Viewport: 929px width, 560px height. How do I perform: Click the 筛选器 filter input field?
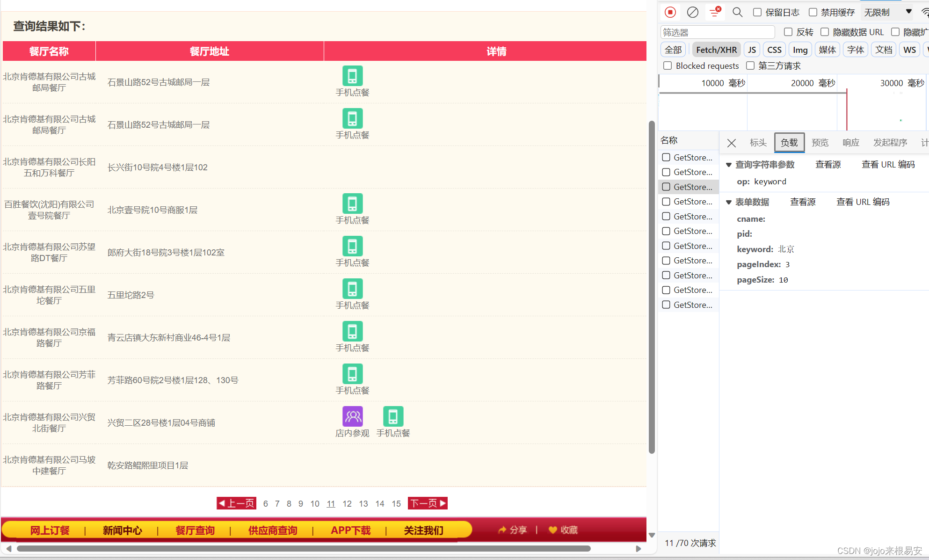pyautogui.click(x=717, y=32)
